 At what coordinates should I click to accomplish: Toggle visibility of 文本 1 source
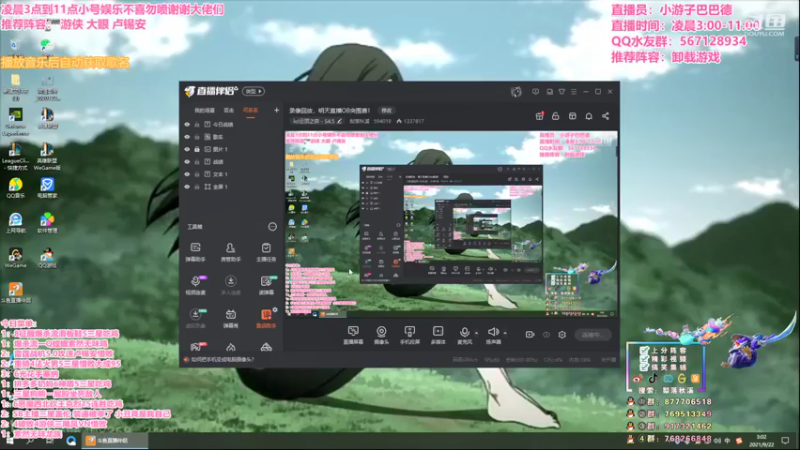pos(187,174)
